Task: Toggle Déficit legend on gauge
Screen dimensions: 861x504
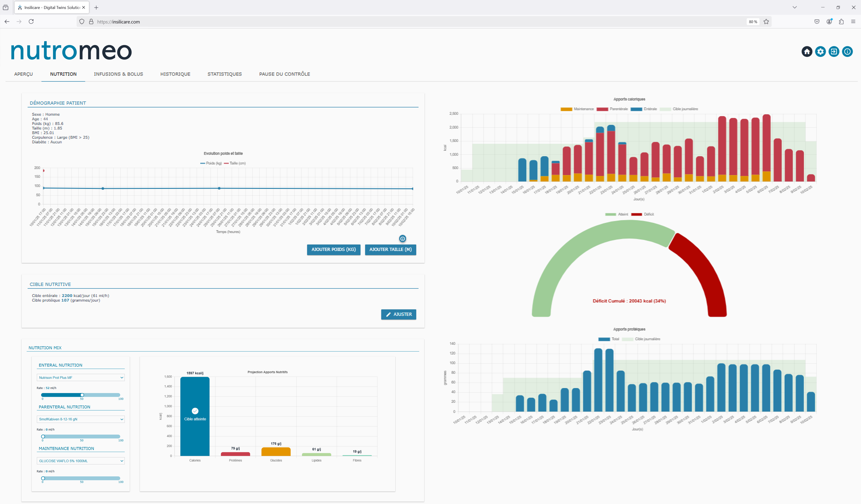Action: click(x=642, y=214)
